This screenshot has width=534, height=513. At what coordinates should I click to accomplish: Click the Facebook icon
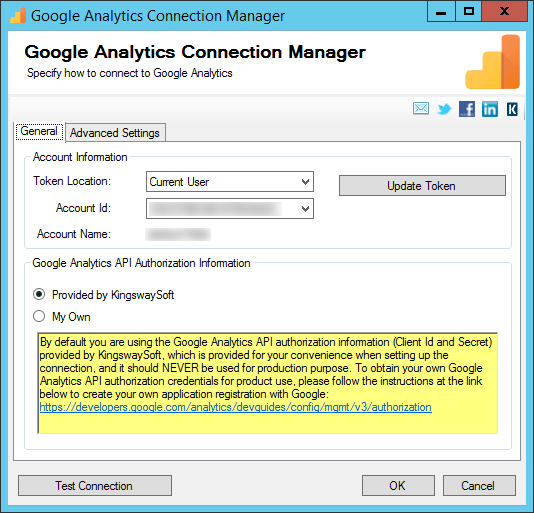coord(467,109)
